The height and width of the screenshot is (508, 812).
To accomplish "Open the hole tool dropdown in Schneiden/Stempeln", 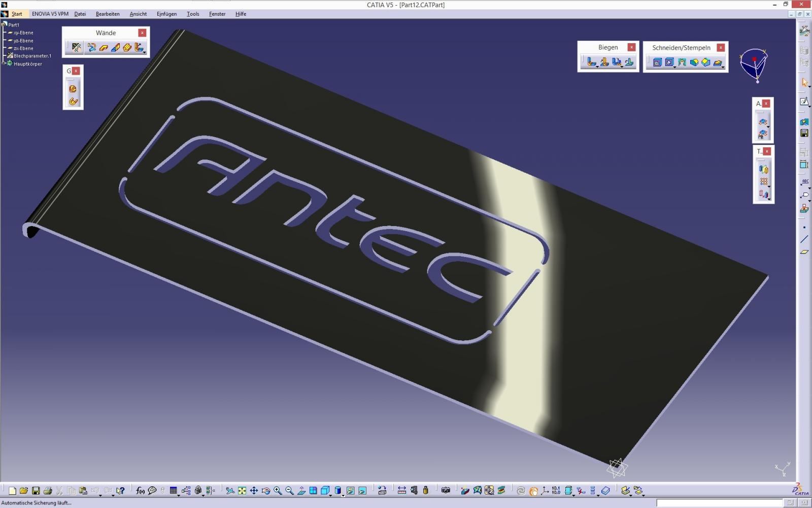I will pos(674,67).
